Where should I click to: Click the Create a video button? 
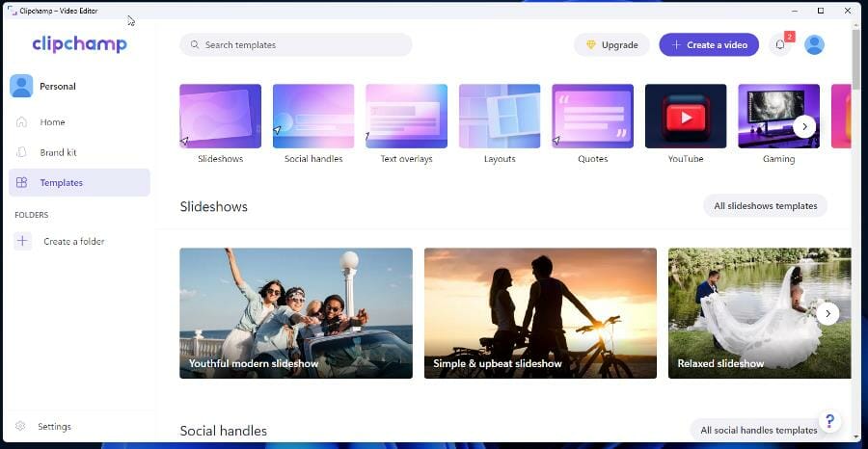click(709, 44)
